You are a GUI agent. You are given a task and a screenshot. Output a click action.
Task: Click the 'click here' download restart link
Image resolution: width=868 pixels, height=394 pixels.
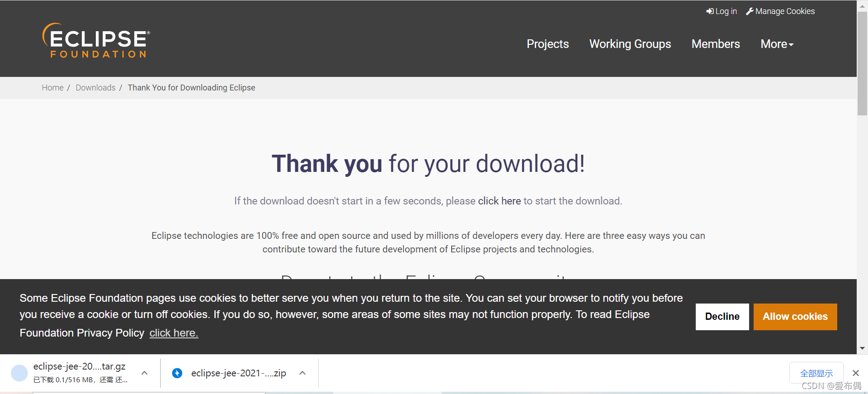pyautogui.click(x=500, y=201)
